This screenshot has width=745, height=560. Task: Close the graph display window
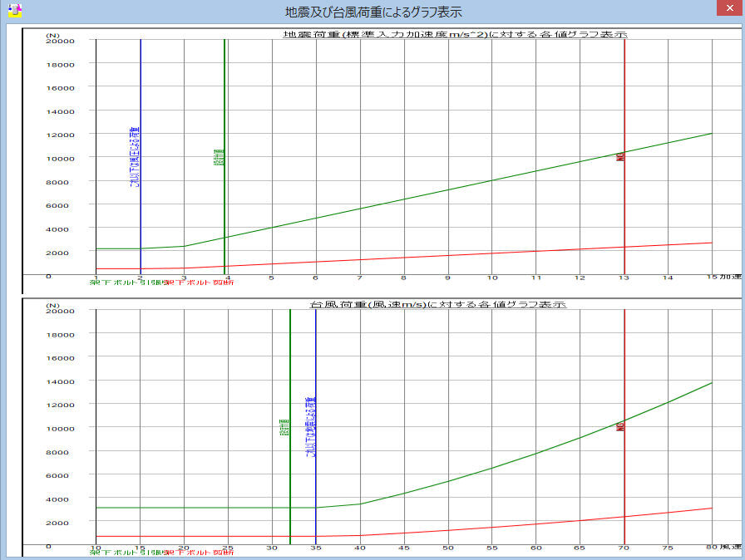[725, 9]
